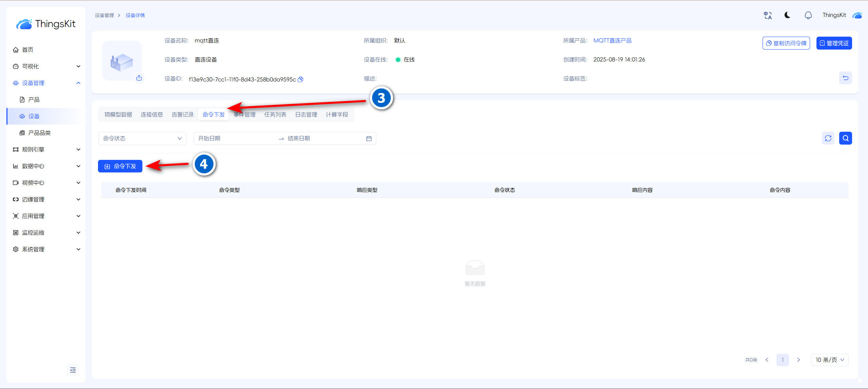
Task: Click the blue search icon button
Action: 845,138
